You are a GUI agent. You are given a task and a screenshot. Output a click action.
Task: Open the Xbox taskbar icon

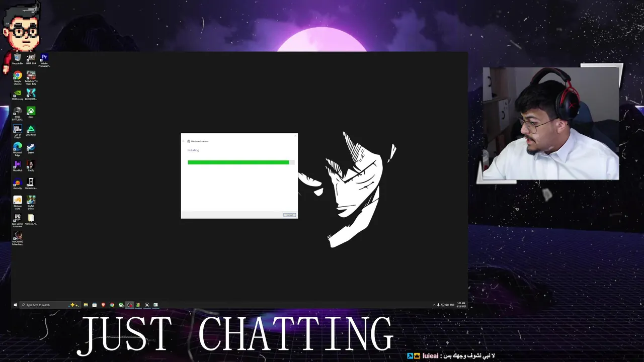(121, 305)
